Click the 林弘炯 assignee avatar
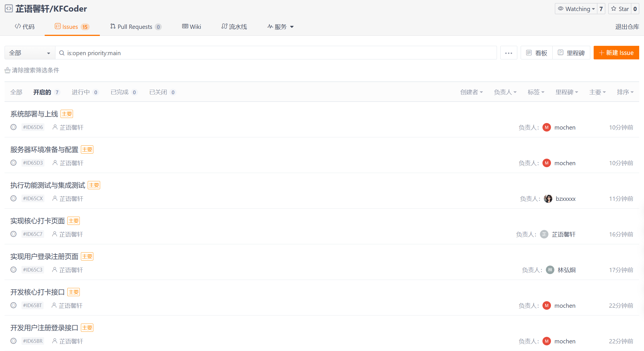Image resolution: width=644 pixels, height=351 pixels. [x=550, y=270]
